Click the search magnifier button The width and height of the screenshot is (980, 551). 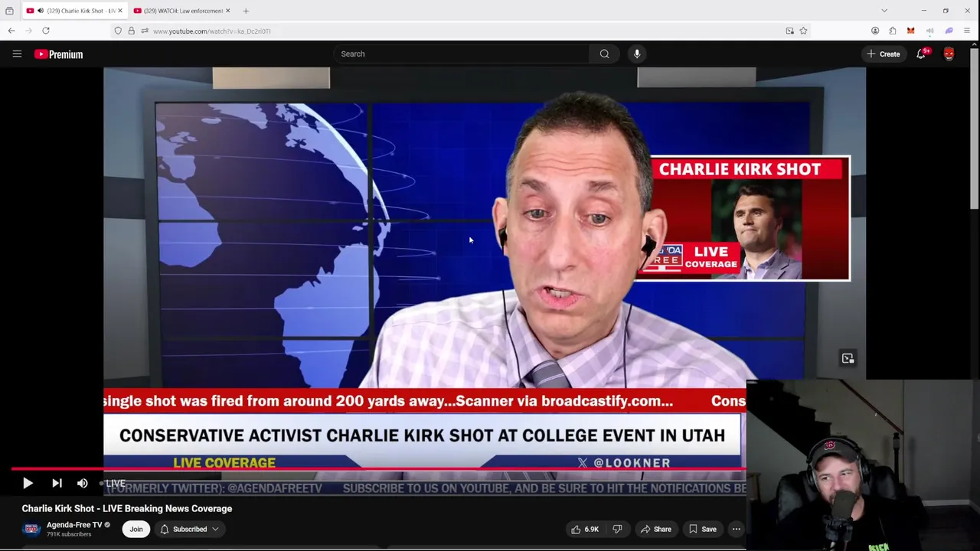coord(605,54)
